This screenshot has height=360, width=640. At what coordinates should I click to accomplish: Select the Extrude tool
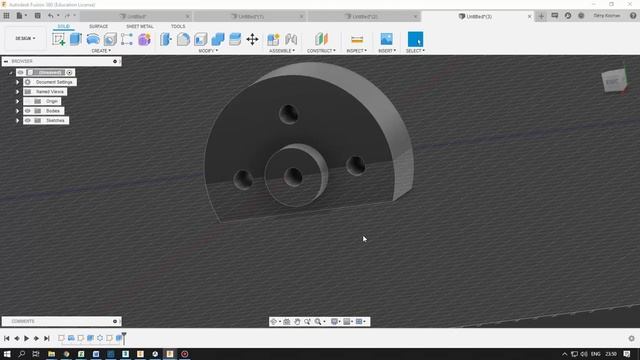(x=76, y=39)
